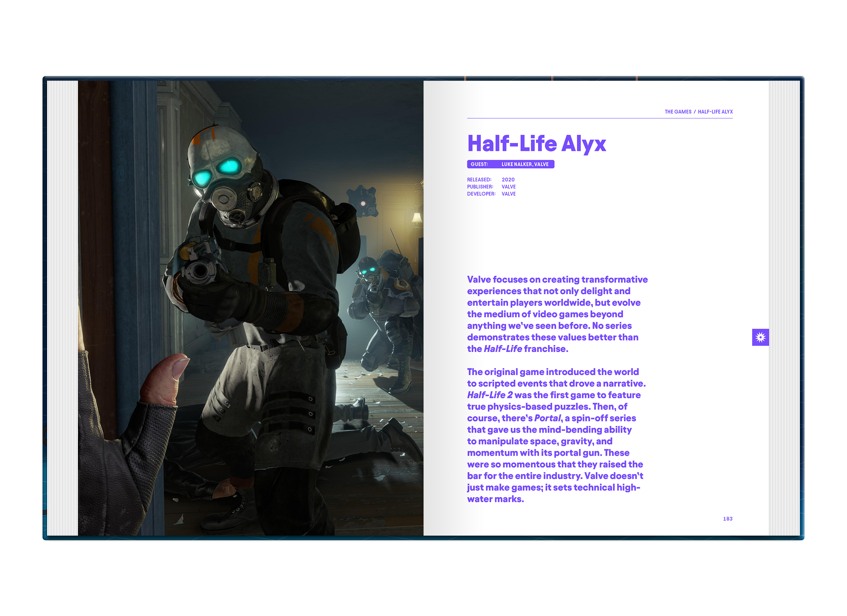The image size is (847, 616).
Task: Click the "GUEST: LUKE NALKER, VALVE" badge
Action: tap(511, 164)
